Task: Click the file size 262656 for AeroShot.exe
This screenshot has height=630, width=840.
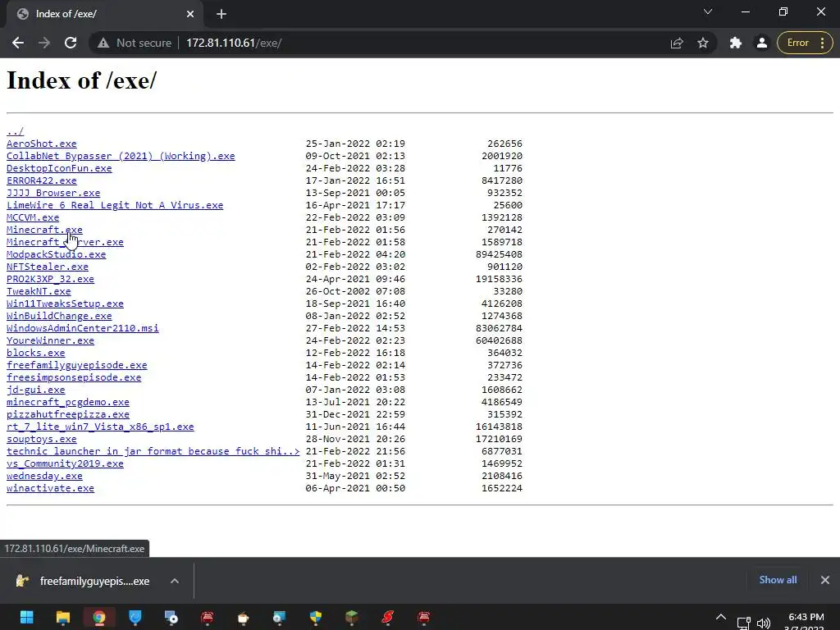Action: [x=504, y=144]
